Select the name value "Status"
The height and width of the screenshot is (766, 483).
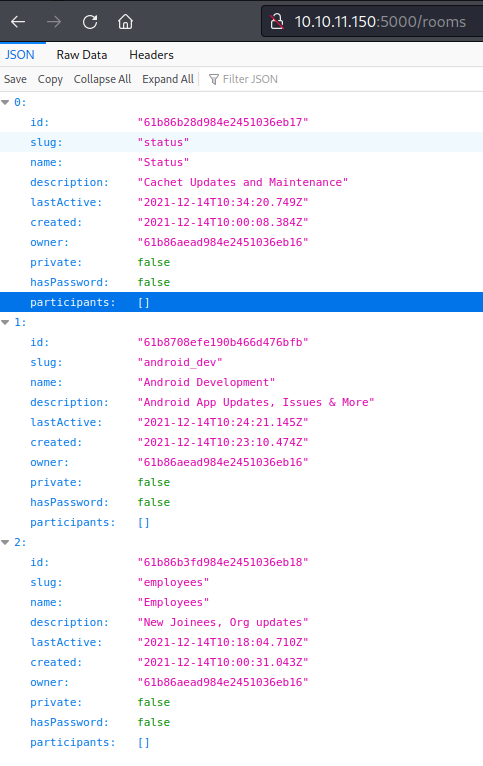pos(163,162)
